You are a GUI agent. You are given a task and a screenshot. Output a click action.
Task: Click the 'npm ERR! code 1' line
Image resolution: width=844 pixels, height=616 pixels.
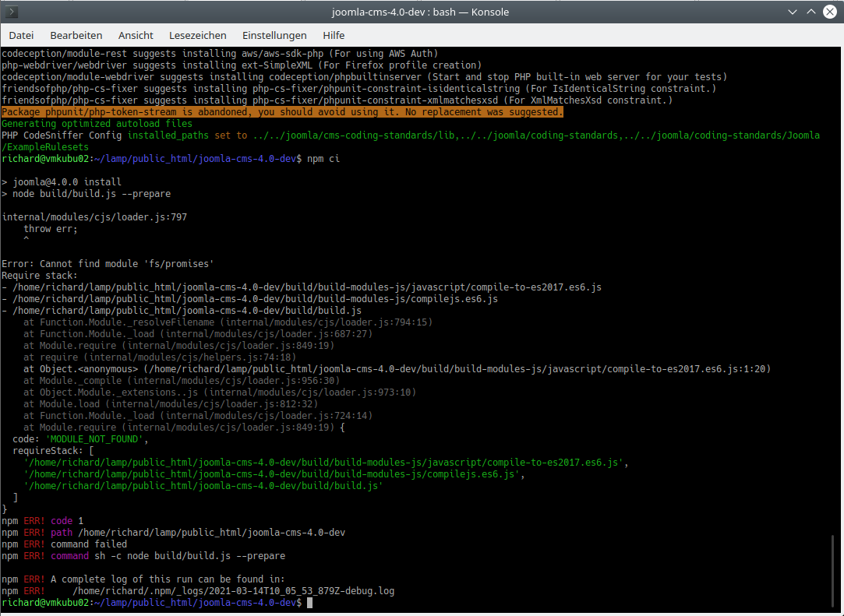coord(43,521)
